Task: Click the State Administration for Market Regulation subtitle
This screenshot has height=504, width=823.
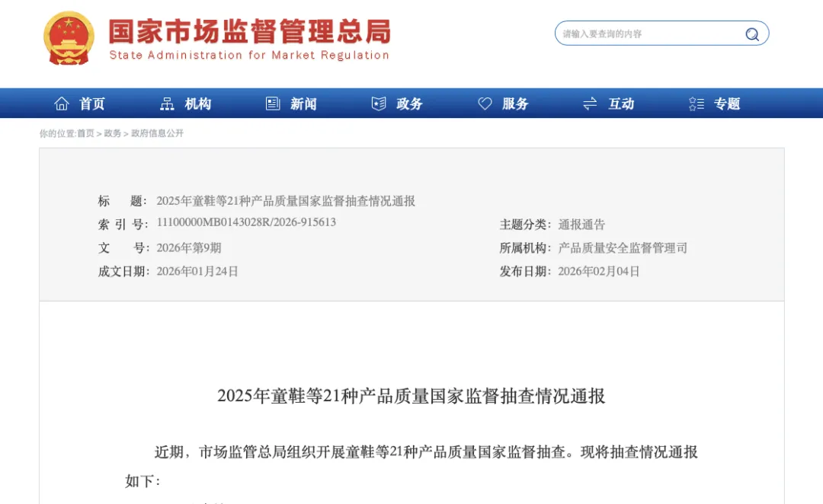Action: [249, 56]
